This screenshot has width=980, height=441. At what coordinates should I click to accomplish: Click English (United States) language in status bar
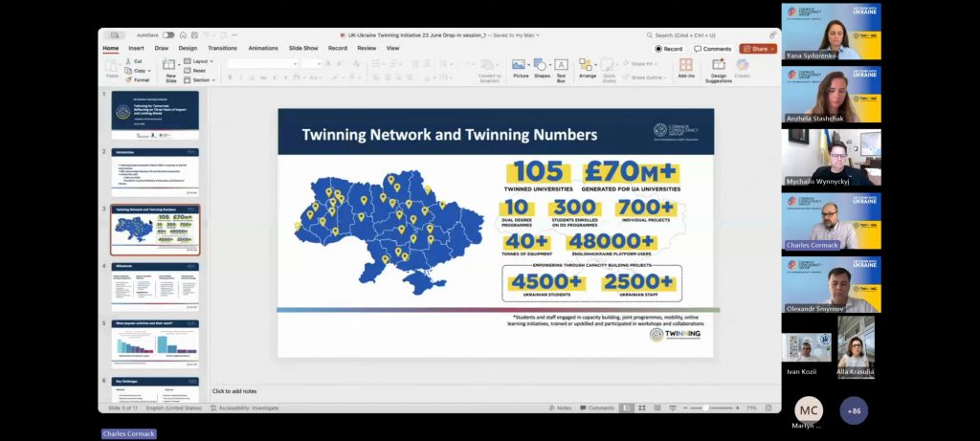pyautogui.click(x=174, y=408)
